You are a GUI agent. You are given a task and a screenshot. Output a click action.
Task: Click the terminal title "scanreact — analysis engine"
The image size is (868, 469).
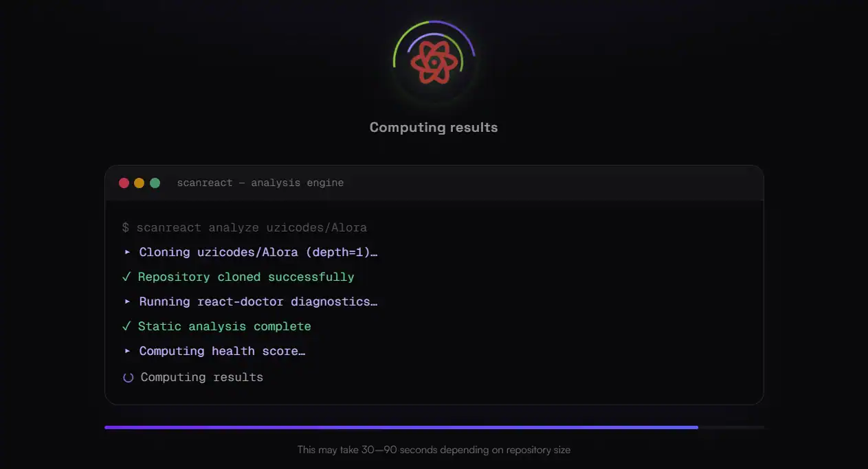[x=260, y=183]
